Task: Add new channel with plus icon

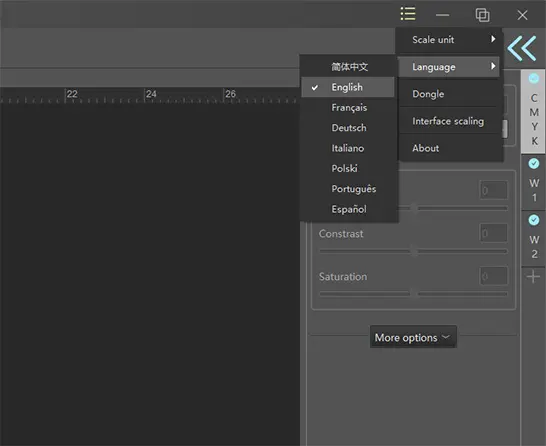Action: click(533, 277)
